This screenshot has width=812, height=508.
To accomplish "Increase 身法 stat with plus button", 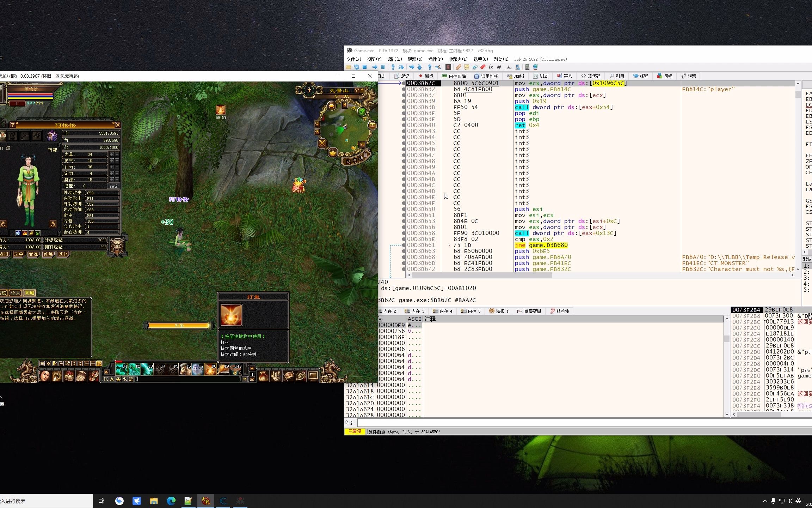I will pos(112,180).
